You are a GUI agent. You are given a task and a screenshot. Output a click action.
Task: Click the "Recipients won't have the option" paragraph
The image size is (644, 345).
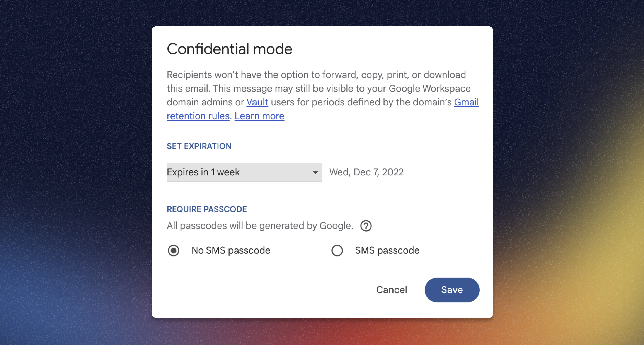[x=322, y=95]
